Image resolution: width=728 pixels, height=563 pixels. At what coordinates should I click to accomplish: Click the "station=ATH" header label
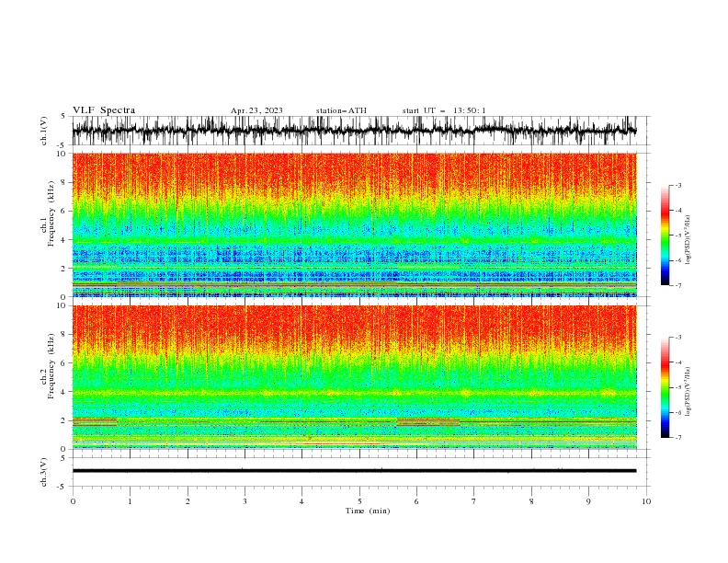tap(341, 110)
